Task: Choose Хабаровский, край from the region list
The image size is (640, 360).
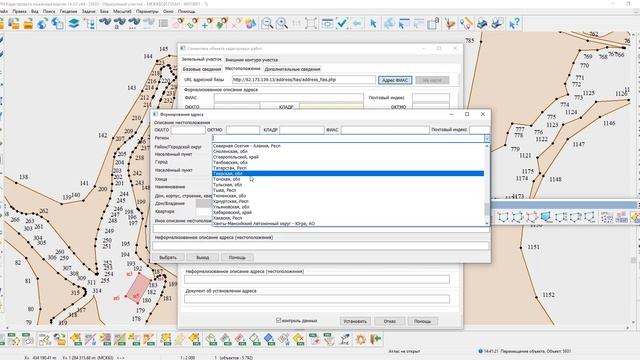Action: click(x=348, y=212)
